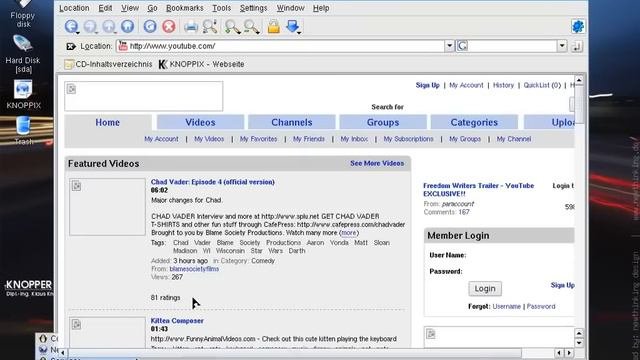Click the Kitten Composer video thumbnail
Screen dimensions: 640x360
coord(107,332)
